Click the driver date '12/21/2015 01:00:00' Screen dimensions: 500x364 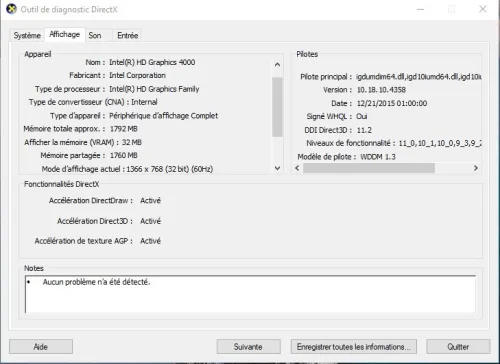coord(392,103)
